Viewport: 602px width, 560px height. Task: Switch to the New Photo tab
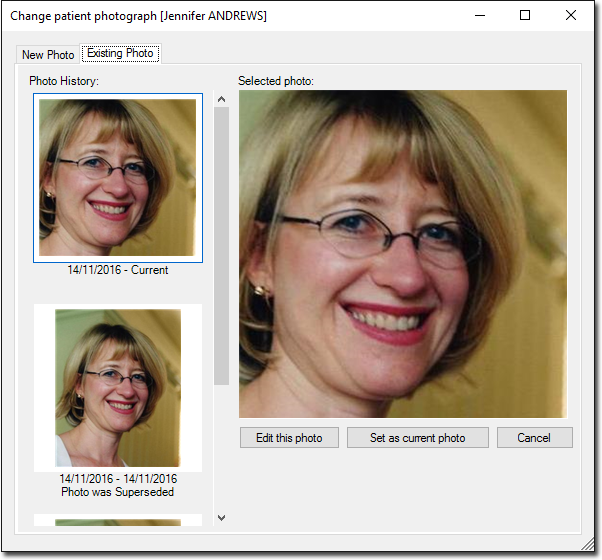[x=48, y=55]
